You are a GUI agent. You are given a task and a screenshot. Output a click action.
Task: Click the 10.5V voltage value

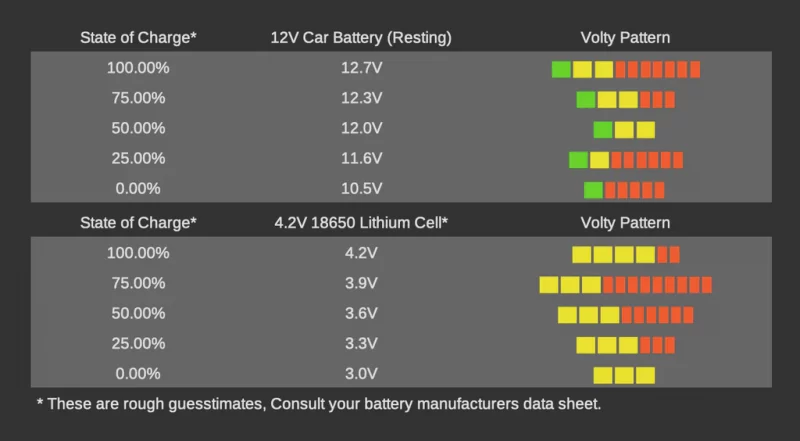361,188
